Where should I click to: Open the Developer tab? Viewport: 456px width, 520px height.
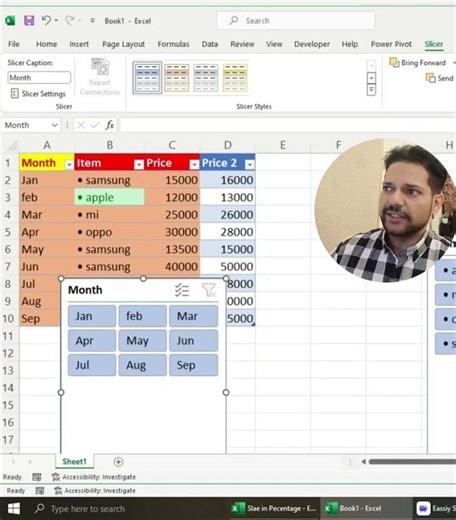click(312, 44)
